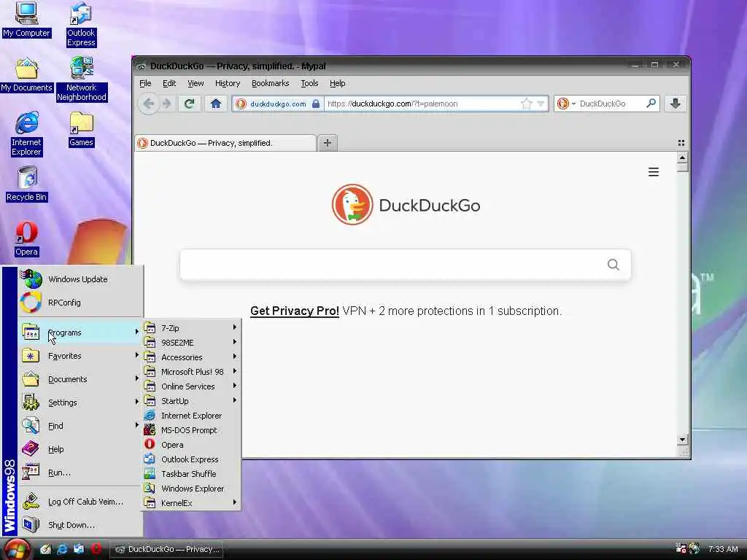Select the Recycle Bin icon
747x560 pixels.
click(26, 184)
